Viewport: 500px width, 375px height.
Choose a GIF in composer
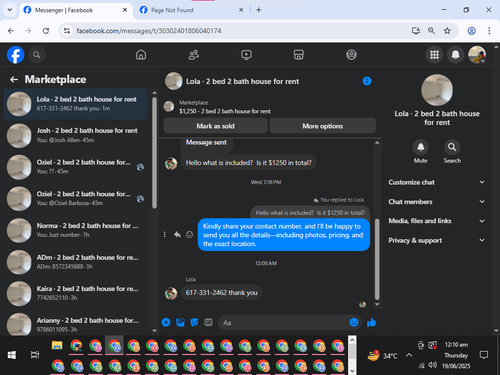point(208,322)
